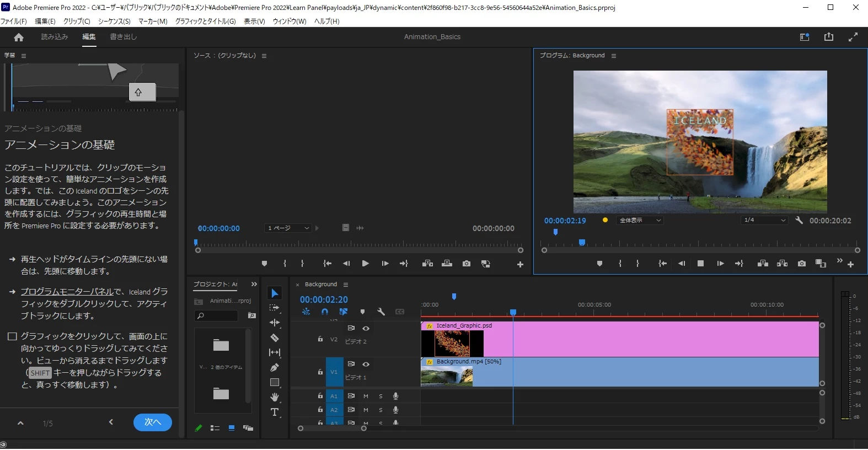Screen dimensions: 868x450
Task: Select the Track Select Forward tool
Action: (x=274, y=308)
